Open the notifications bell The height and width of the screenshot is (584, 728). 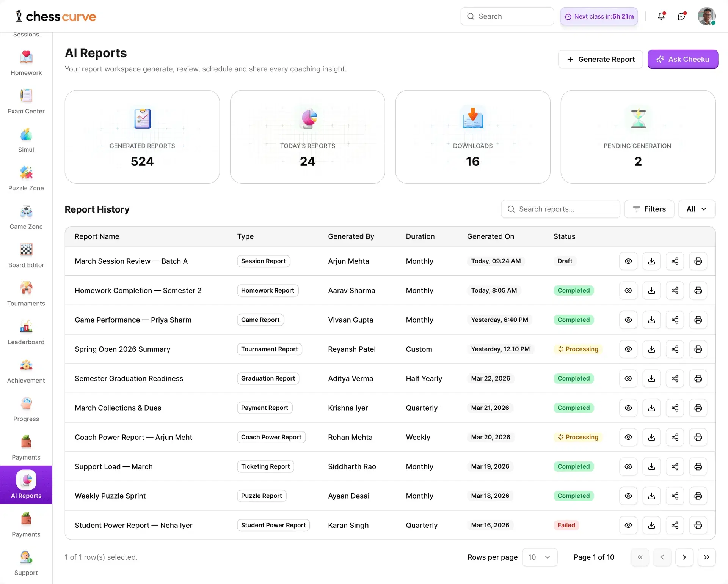point(661,16)
